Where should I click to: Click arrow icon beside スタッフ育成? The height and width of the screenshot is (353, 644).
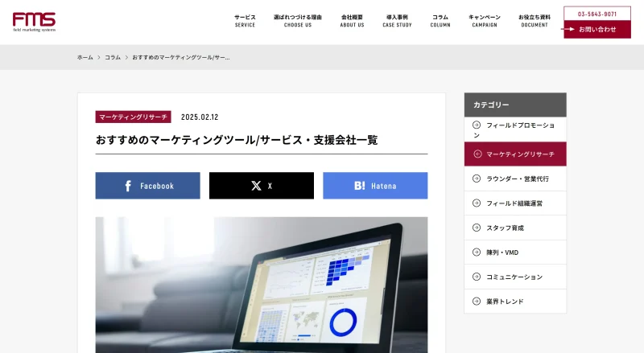coord(477,228)
